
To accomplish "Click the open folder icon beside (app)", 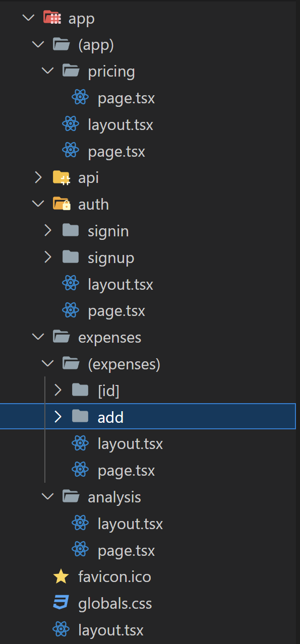I will 61,45.
